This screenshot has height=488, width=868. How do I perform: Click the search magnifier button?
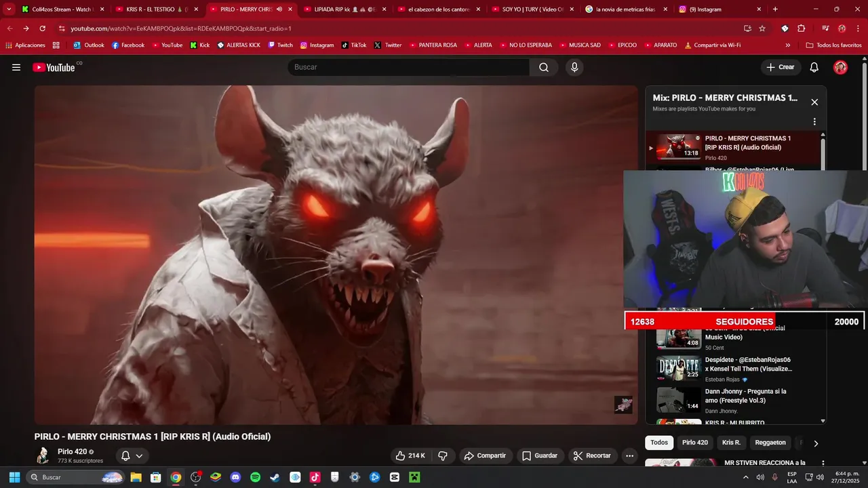tap(544, 67)
